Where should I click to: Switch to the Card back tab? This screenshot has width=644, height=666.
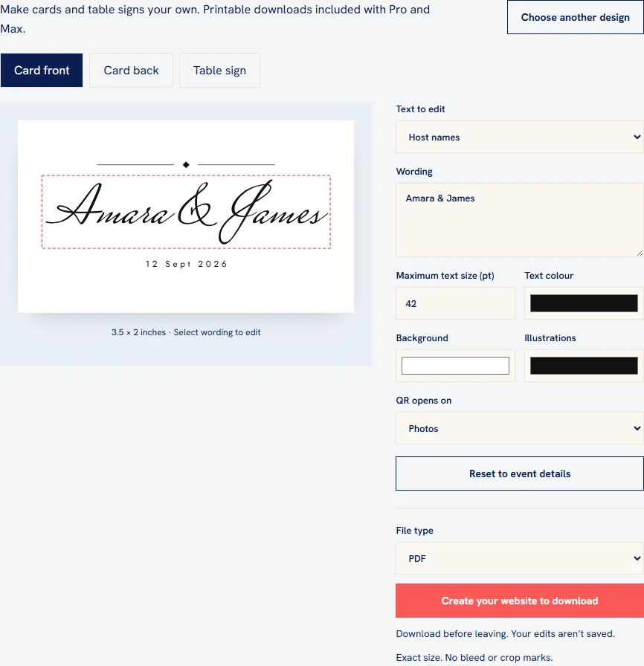point(132,71)
